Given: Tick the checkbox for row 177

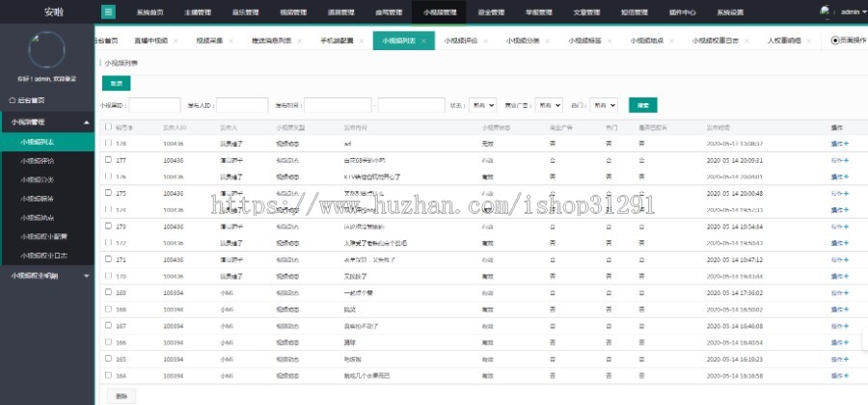Looking at the screenshot, I should (x=108, y=159).
